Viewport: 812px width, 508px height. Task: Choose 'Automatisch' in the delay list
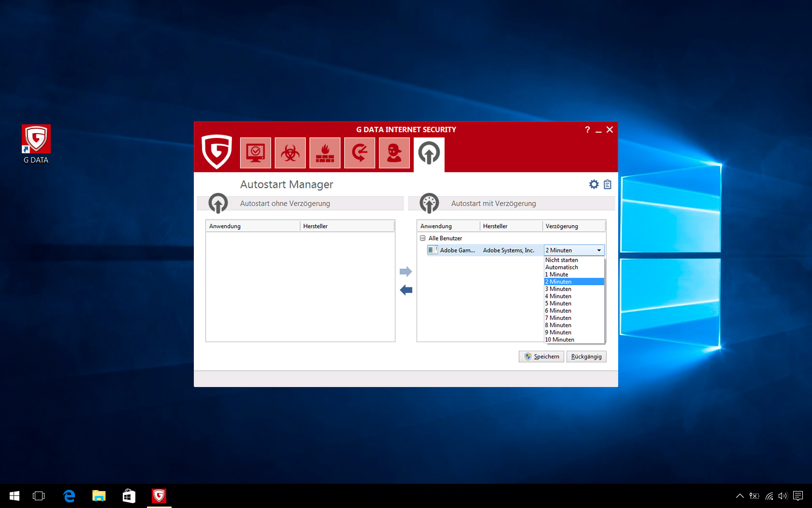562,267
